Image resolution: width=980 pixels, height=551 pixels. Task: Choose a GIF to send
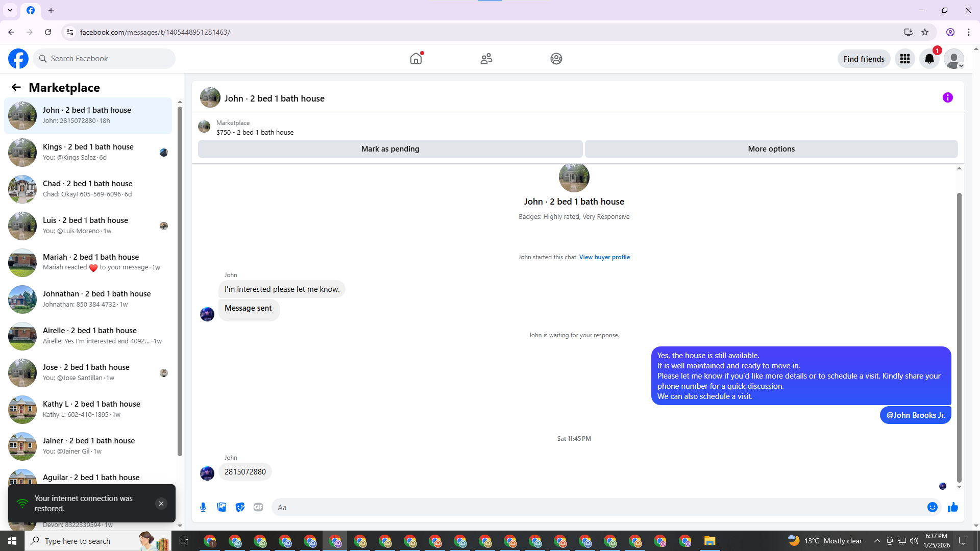258,507
